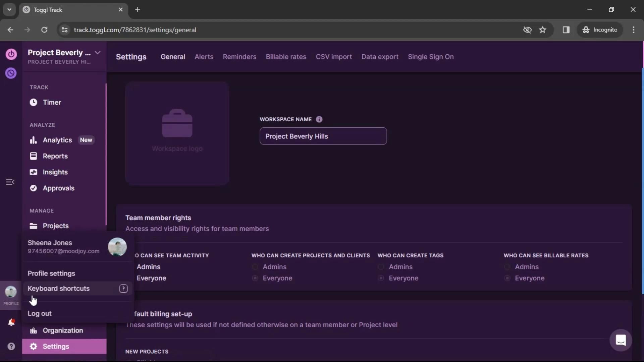Collapse the sidebar with the menu toggle icon
This screenshot has width=644, height=362.
10,182
